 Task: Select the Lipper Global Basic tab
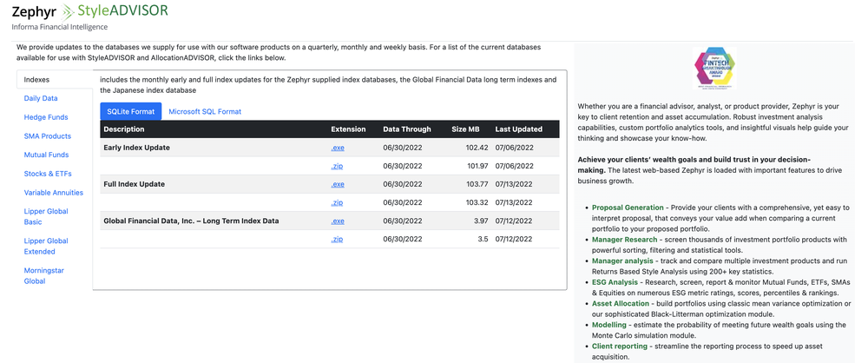(x=46, y=217)
